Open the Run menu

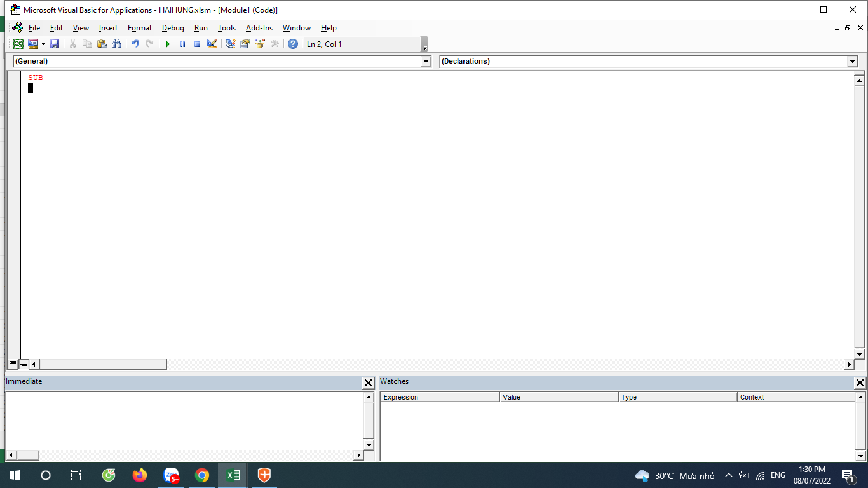coord(201,28)
